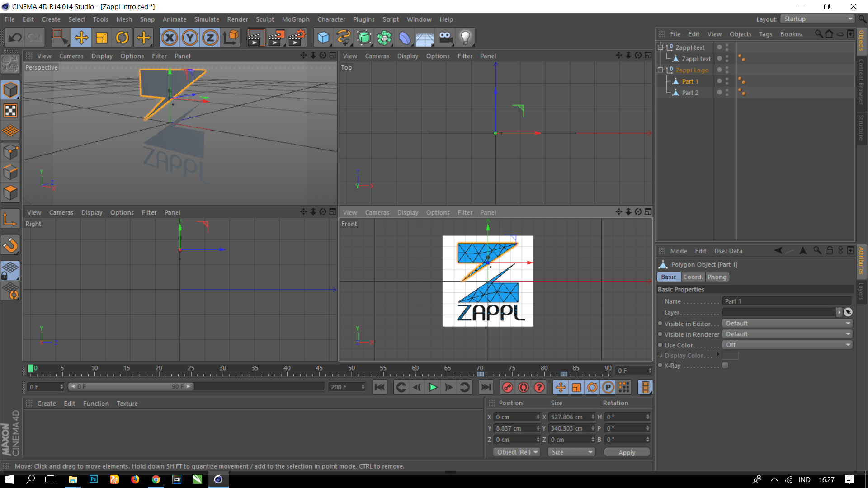Toggle Visible in Editor animation circle

tap(660, 324)
